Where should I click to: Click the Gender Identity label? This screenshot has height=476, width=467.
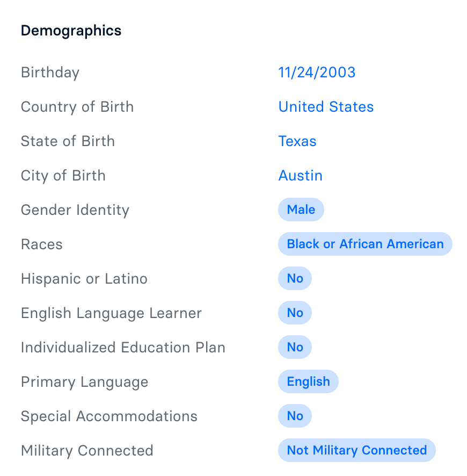coord(75,210)
